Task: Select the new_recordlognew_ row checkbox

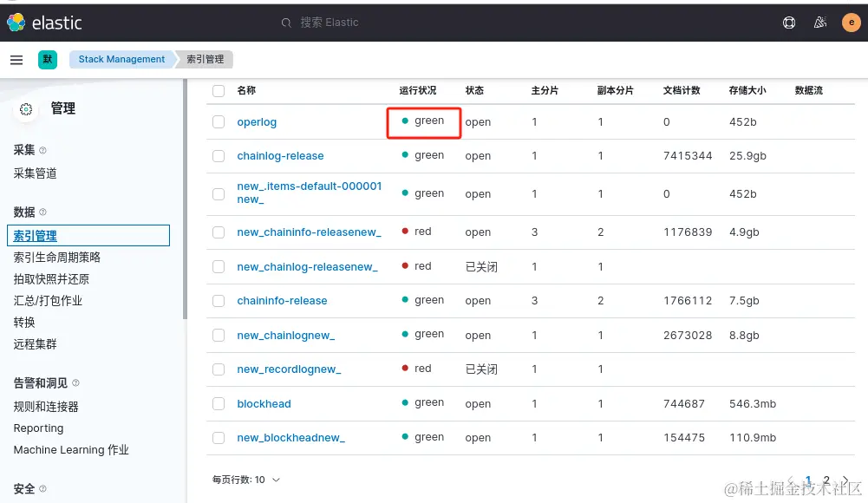Action: pyautogui.click(x=219, y=369)
